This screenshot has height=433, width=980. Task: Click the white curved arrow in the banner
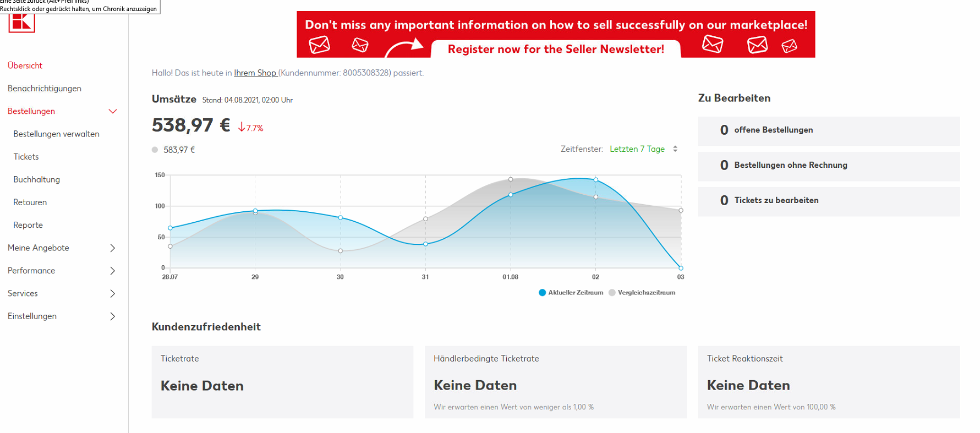click(404, 46)
